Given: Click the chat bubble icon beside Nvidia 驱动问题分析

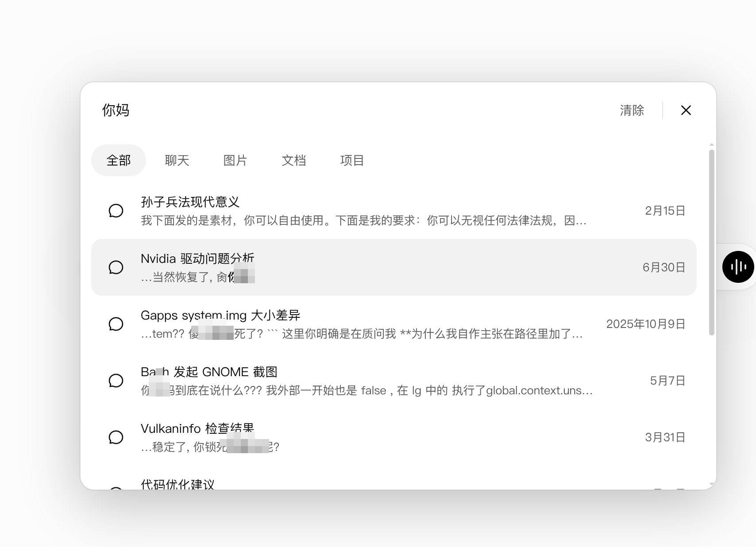Looking at the screenshot, I should coord(116,267).
